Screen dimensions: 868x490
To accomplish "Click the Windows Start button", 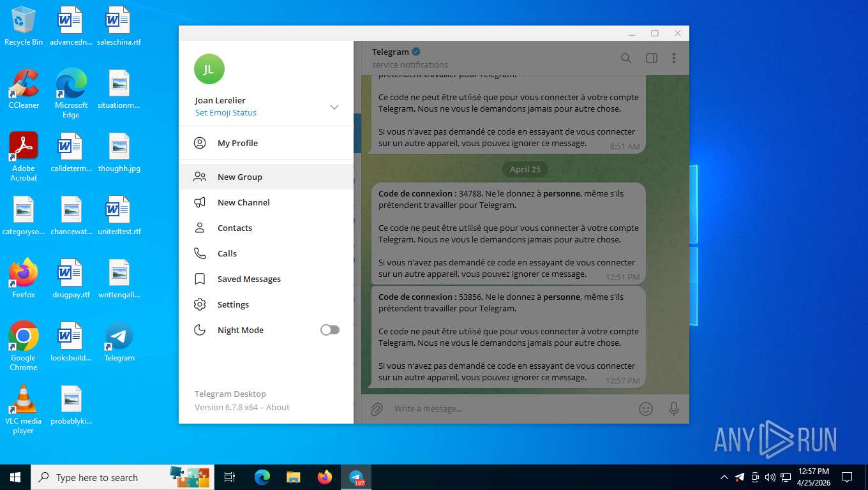I will tap(15, 477).
